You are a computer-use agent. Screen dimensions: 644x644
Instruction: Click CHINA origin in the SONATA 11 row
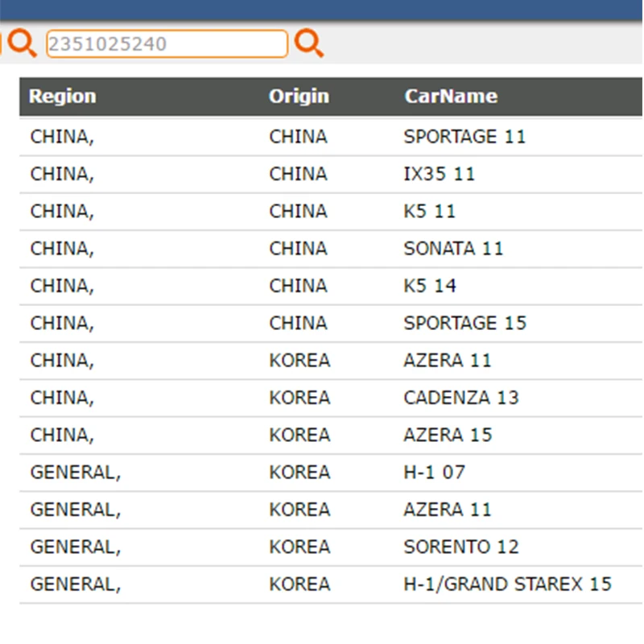coord(298,249)
